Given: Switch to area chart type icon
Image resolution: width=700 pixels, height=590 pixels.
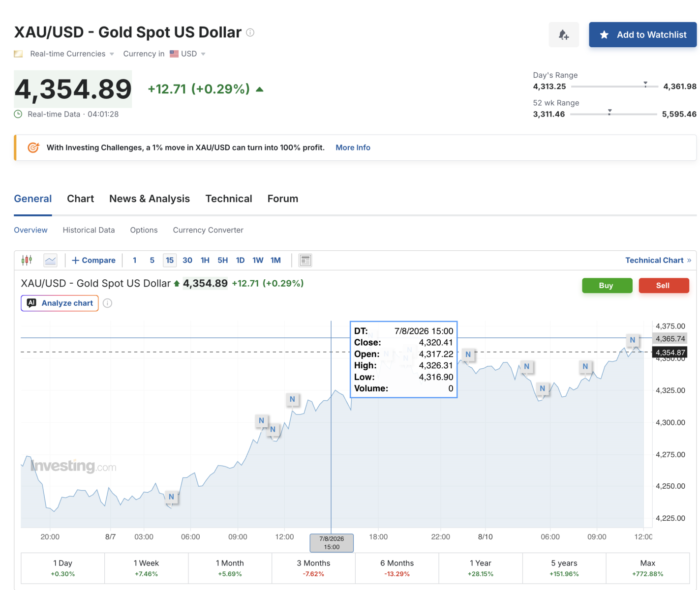Looking at the screenshot, I should coord(51,260).
